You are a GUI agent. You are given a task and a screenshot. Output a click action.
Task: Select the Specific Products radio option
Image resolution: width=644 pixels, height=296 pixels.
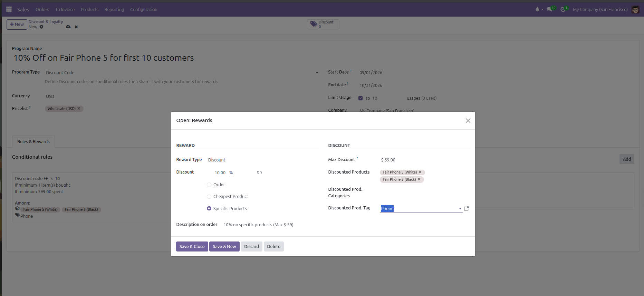[209, 208]
